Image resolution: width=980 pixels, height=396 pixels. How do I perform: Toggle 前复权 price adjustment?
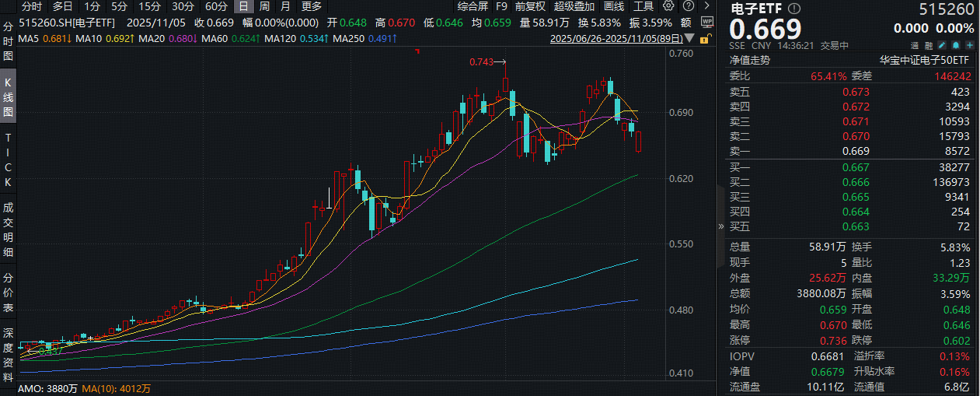[530, 6]
